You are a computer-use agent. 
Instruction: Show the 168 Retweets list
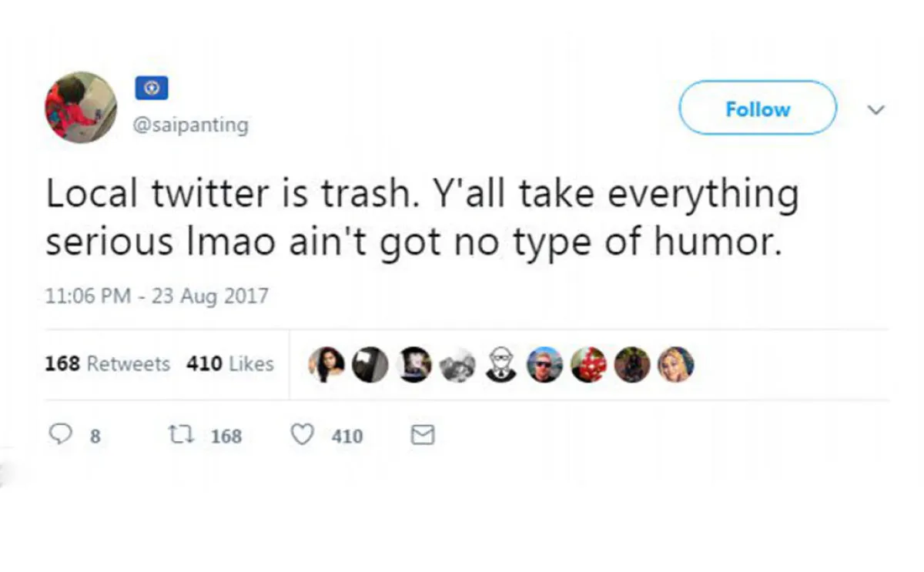click(x=107, y=363)
